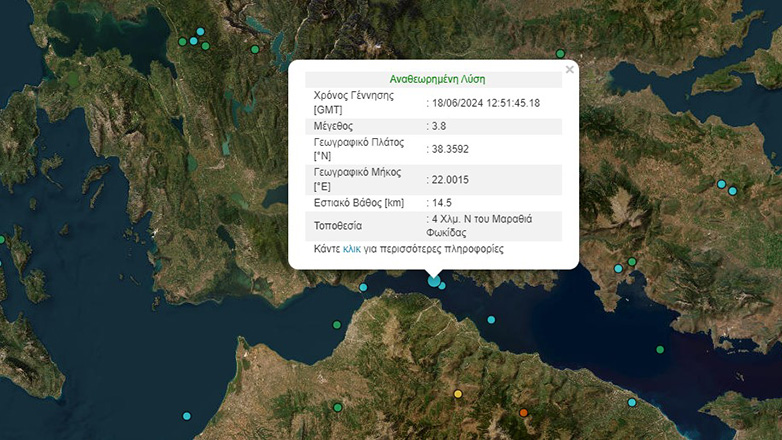Select the large selected earthquake marker under popup
782x440 pixels.
(x=434, y=281)
